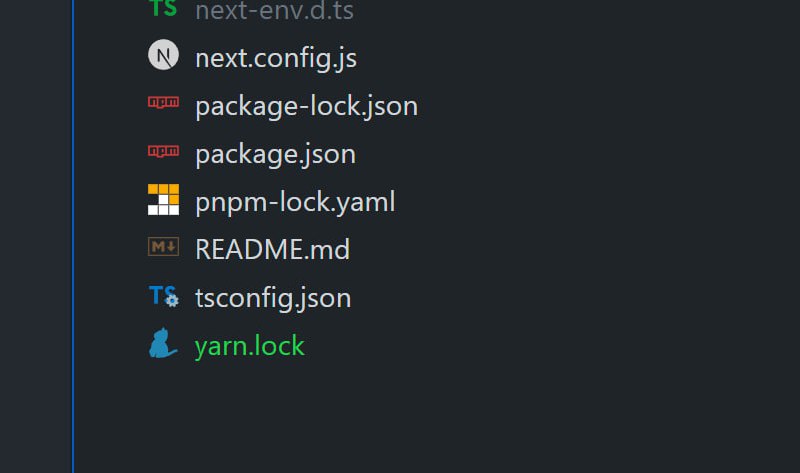Click the Yarn cat icon for yarn.lock
The height and width of the screenshot is (473, 800).
point(163,344)
